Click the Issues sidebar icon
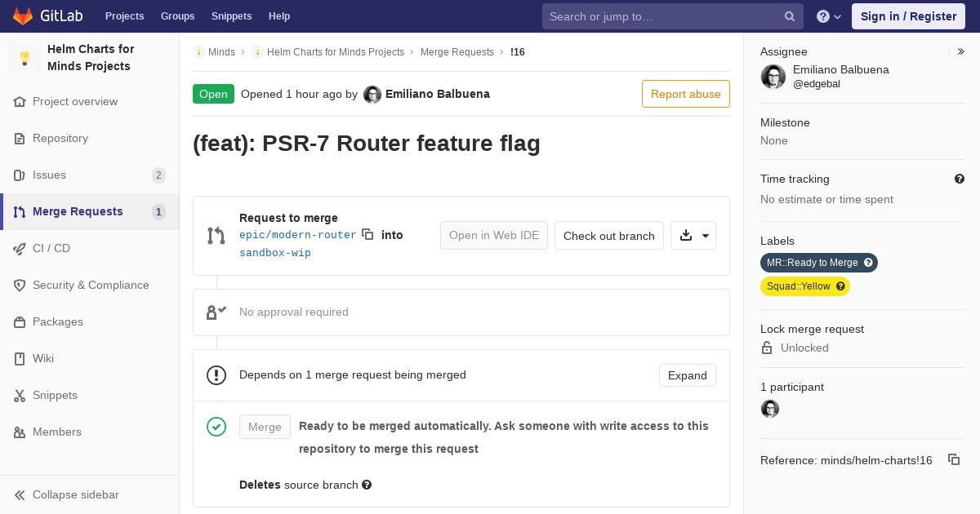The image size is (980, 514). 20,175
